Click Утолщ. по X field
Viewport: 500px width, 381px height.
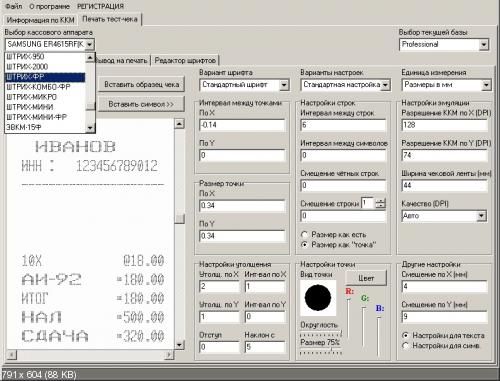219,287
